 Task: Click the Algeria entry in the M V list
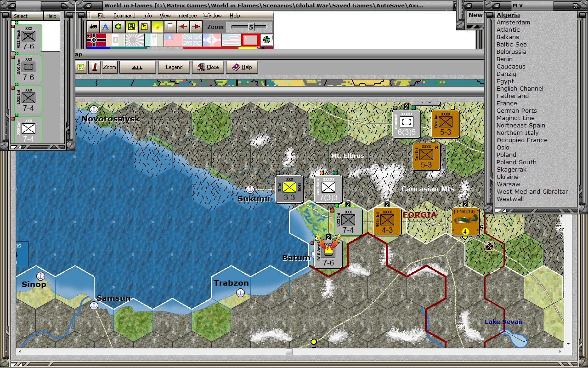(x=508, y=15)
